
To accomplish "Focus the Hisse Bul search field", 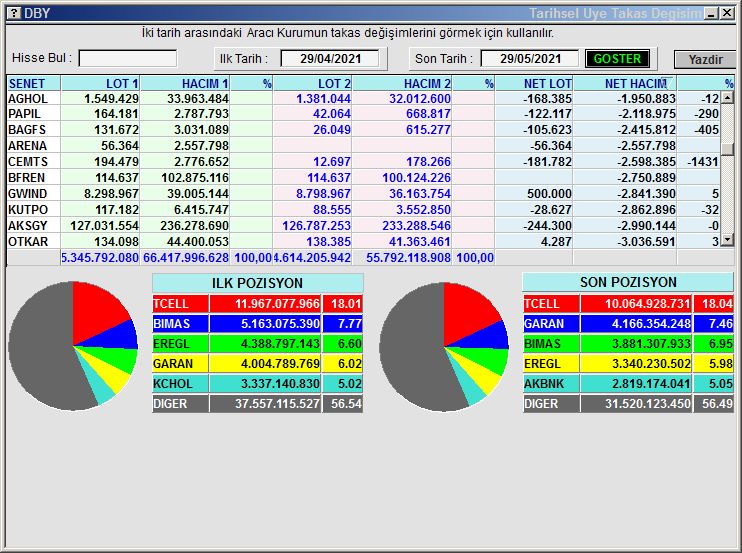I will coord(127,59).
